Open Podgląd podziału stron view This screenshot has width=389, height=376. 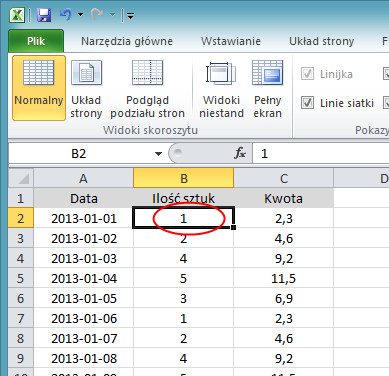tap(147, 88)
